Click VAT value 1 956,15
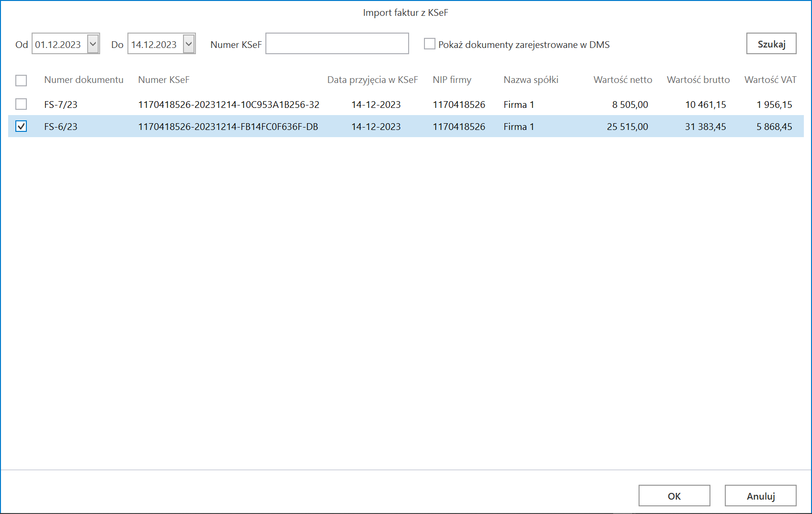The image size is (812, 514). (775, 105)
